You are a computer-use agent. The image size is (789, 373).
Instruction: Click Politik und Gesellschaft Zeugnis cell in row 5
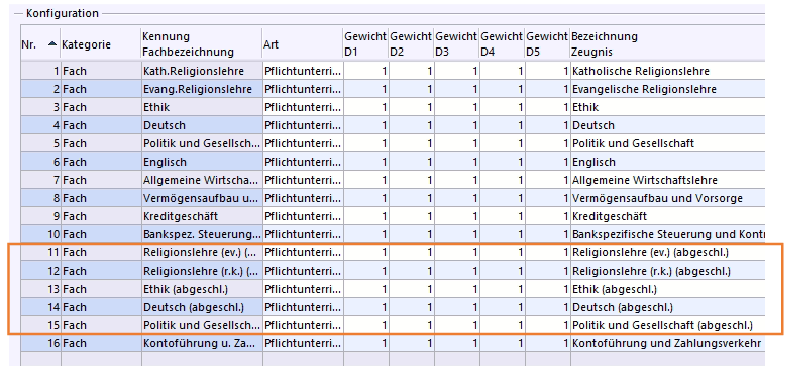[667, 143]
